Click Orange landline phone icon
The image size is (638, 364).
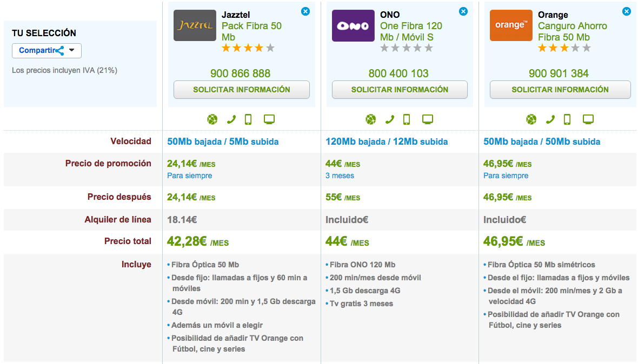550,119
